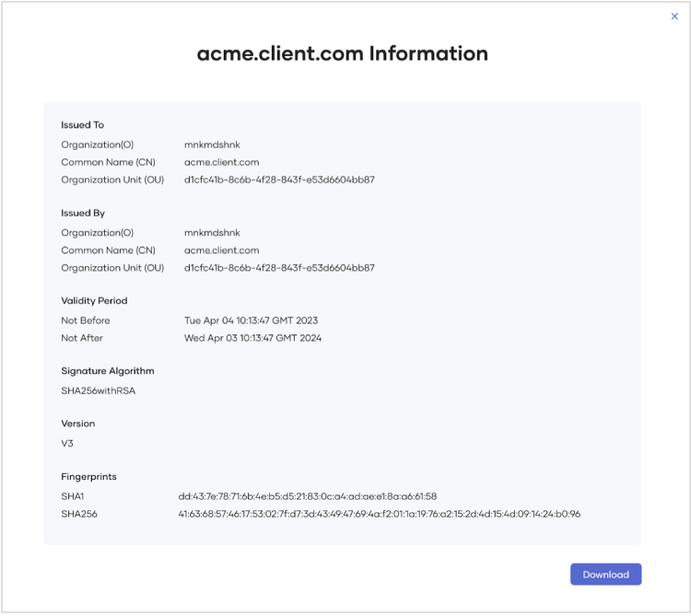Click the Not Before date value
691x616 pixels.
(x=251, y=320)
